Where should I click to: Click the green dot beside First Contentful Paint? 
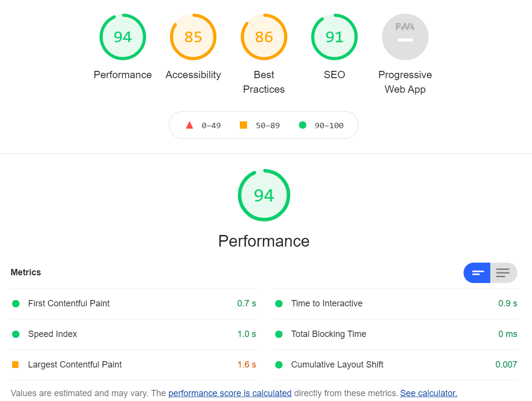16,303
